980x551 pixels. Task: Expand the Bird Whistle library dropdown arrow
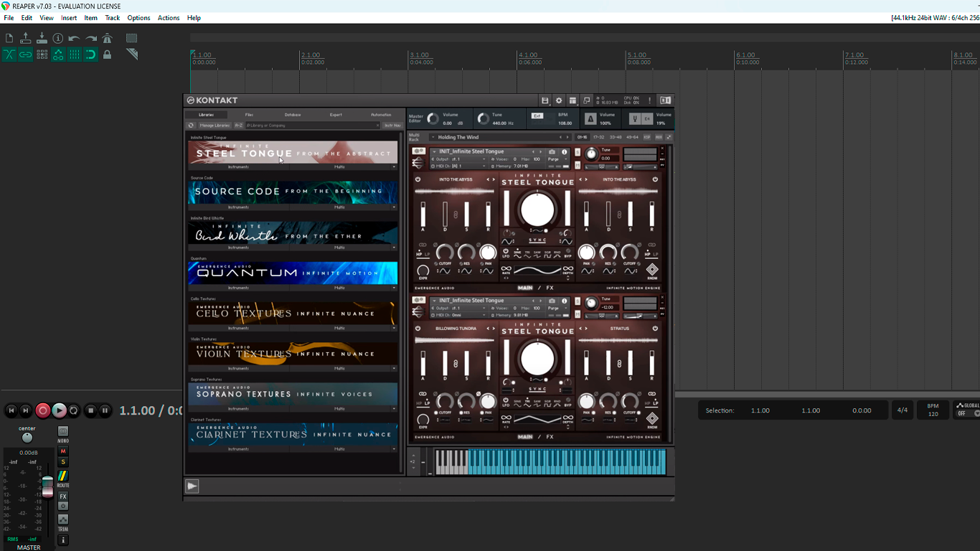click(x=394, y=248)
